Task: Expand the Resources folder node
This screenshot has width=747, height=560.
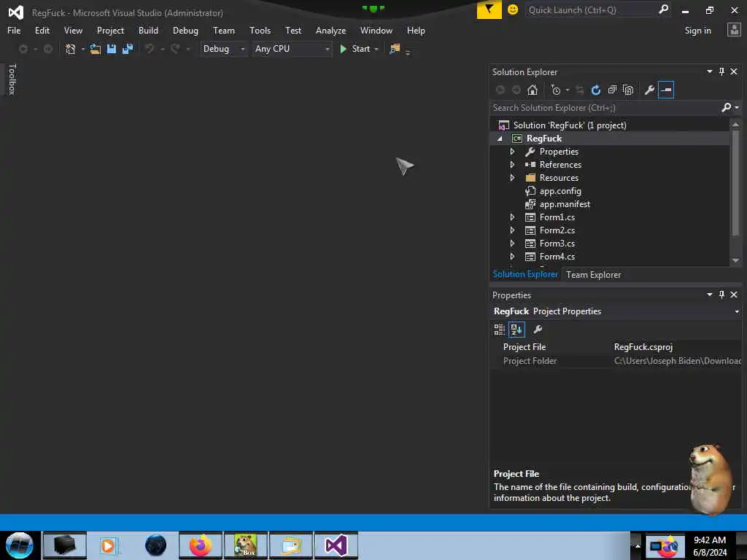Action: tap(513, 178)
